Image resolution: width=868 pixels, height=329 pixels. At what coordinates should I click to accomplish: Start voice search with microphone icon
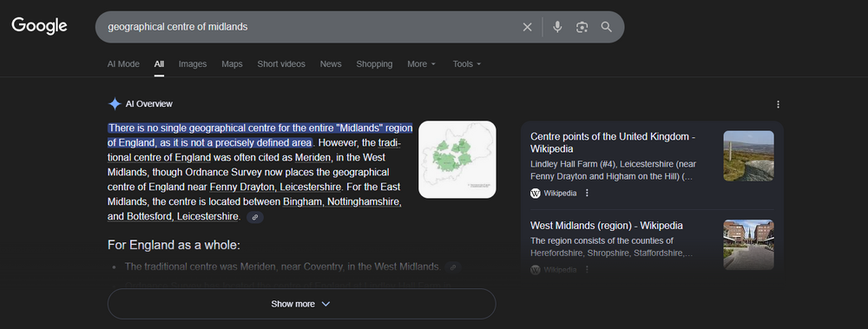point(557,27)
